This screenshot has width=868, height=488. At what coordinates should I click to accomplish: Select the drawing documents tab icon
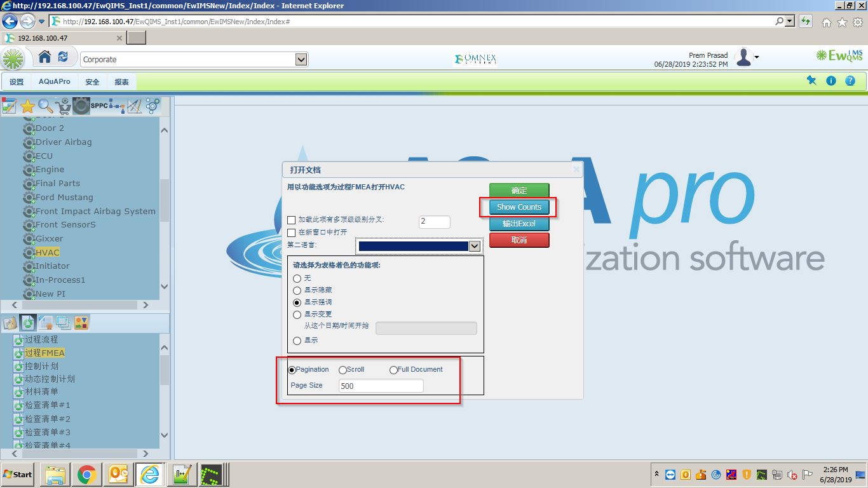point(10,323)
